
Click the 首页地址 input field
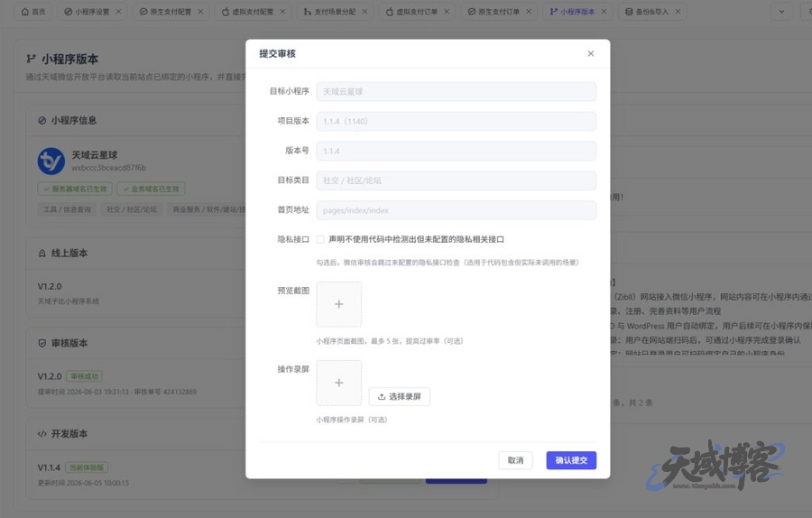click(x=457, y=210)
